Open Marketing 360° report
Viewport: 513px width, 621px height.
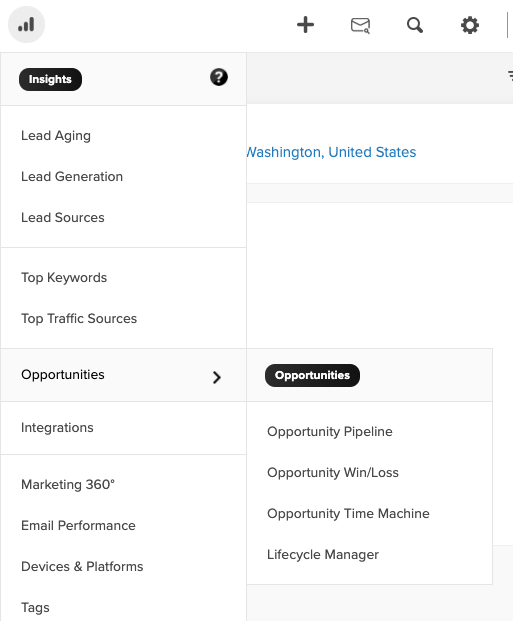pyautogui.click(x=68, y=484)
